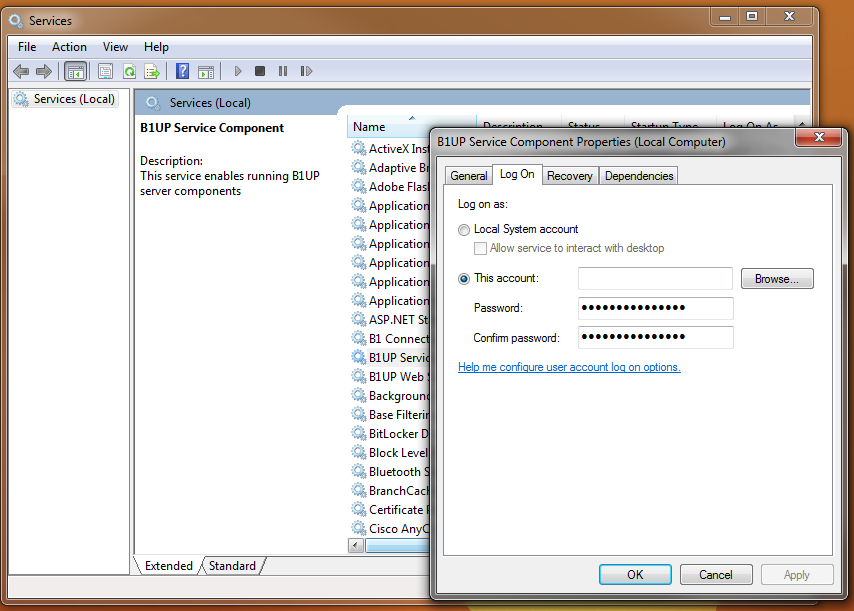
Task: Start Service using the play icon
Action: tap(237, 71)
